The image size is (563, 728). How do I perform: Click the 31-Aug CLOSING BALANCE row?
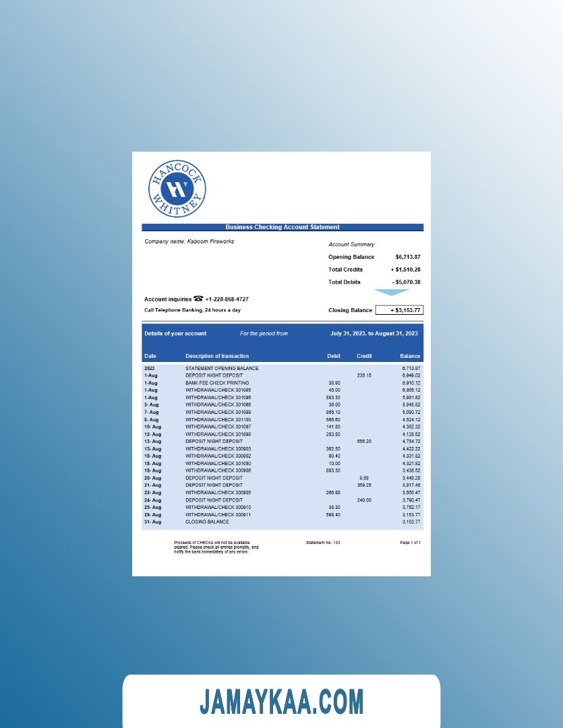tap(207, 522)
